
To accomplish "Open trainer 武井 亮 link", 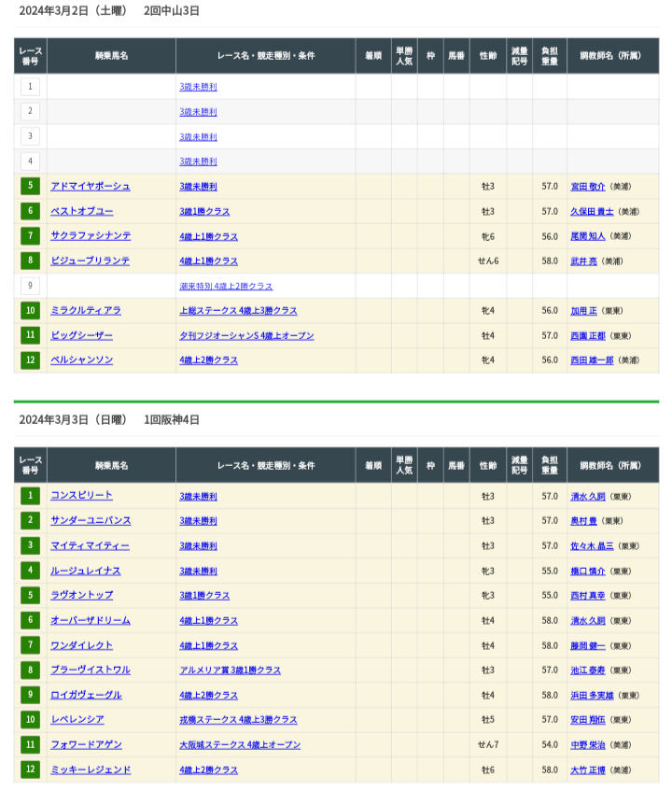I will [x=583, y=261].
